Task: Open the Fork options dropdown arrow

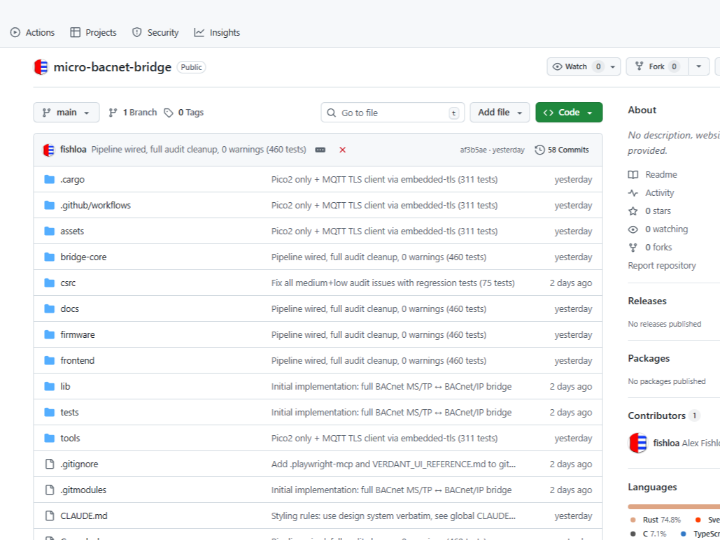Action: (699, 67)
